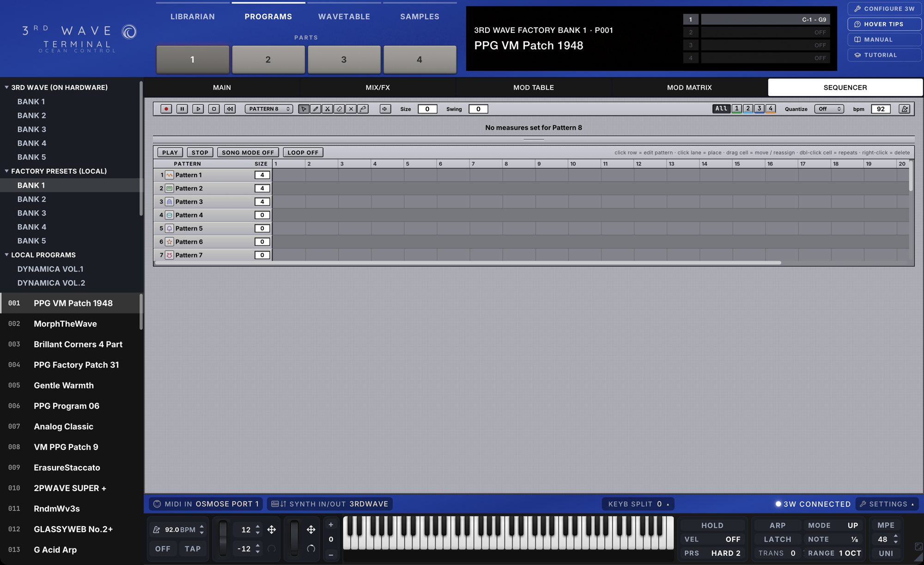
Task: Toggle SONG MODE OFF button
Action: click(x=248, y=153)
